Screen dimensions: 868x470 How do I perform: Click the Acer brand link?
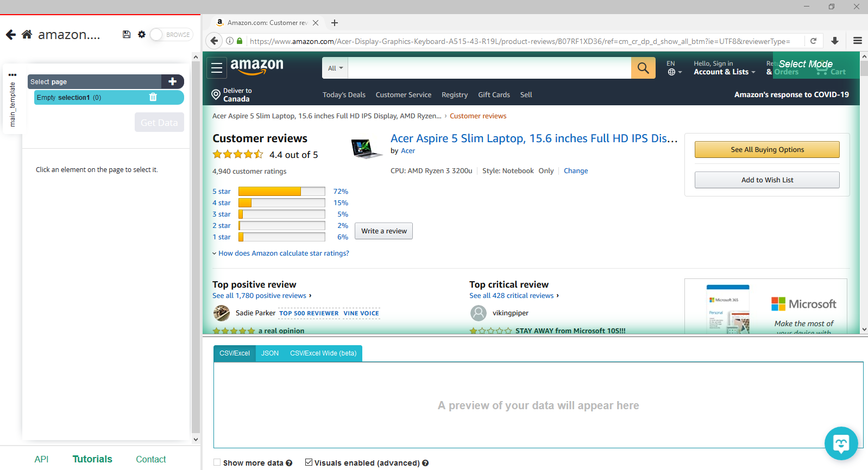click(408, 151)
